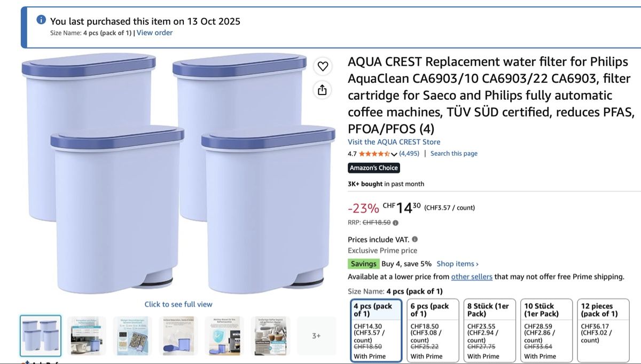The image size is (641, 364).
Task: Select the 4 pcs (pack of 1) option
Action: (x=375, y=331)
